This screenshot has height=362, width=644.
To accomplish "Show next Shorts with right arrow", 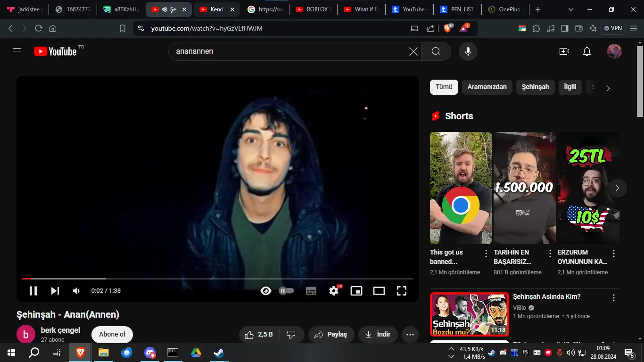I will point(618,188).
